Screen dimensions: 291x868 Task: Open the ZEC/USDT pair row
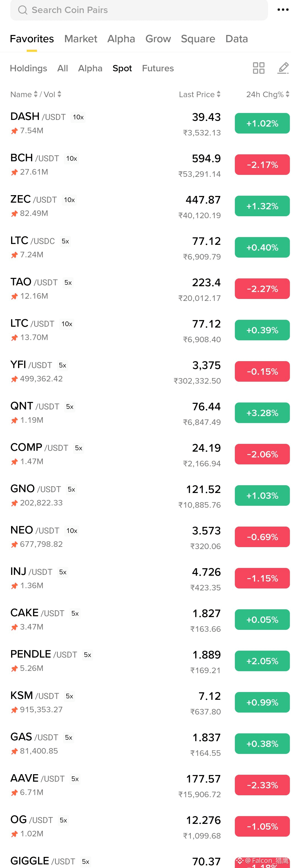(145, 206)
